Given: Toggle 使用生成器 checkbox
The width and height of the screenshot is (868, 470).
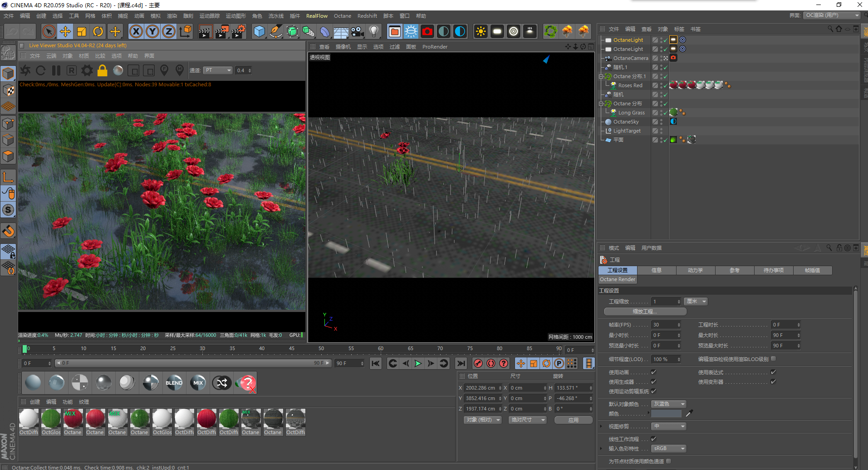Looking at the screenshot, I should pos(654,381).
